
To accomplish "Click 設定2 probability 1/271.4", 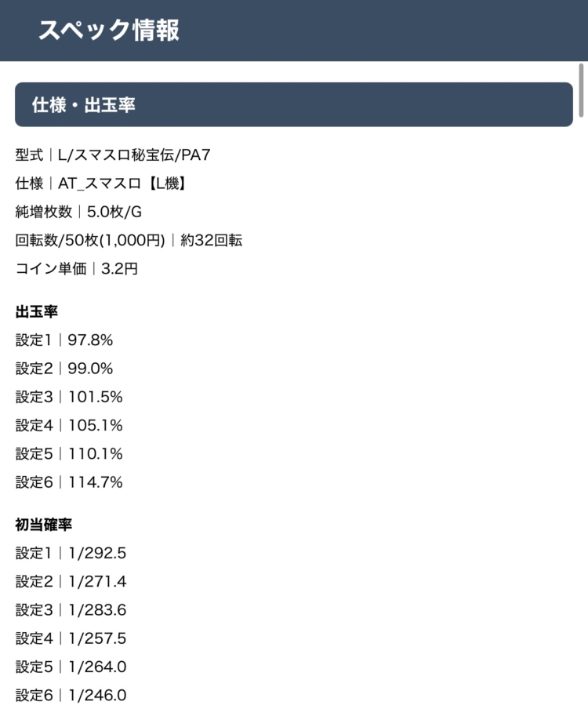I will [x=71, y=581].
